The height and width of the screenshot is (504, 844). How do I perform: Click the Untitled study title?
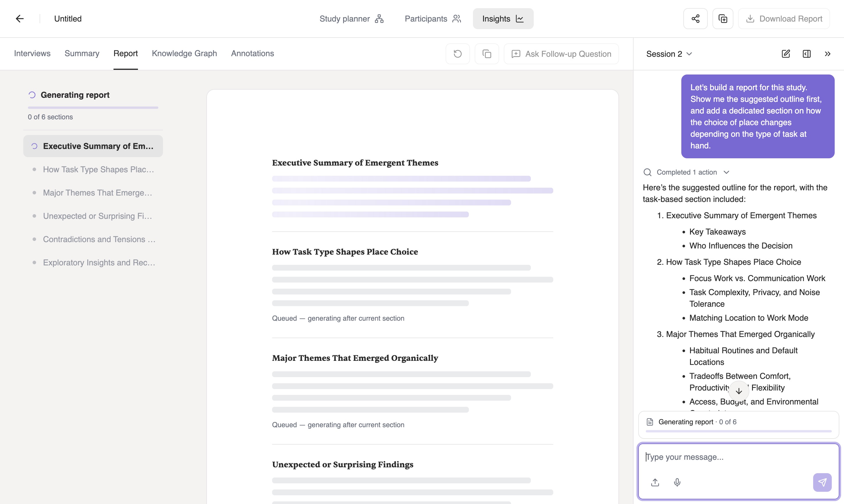tap(68, 19)
